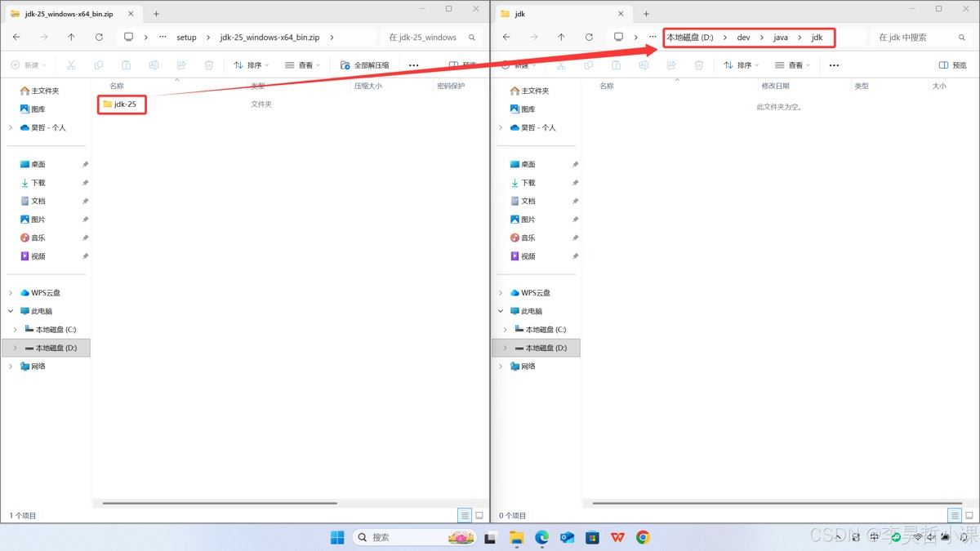This screenshot has width=980, height=551.
Task: Click the 'jdk' breadcrumb in right address bar
Action: click(x=817, y=38)
